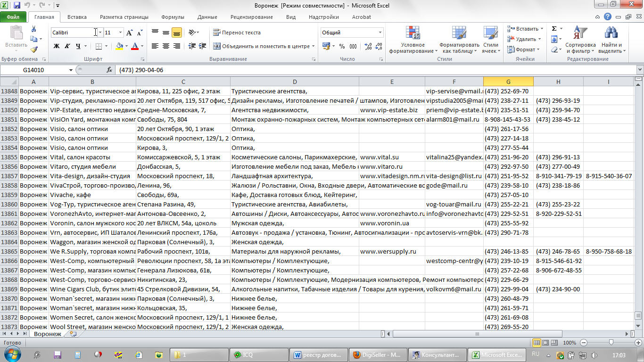644x362 pixels.
Task: Open Сортировка и фильтр menu
Action: coord(580,40)
